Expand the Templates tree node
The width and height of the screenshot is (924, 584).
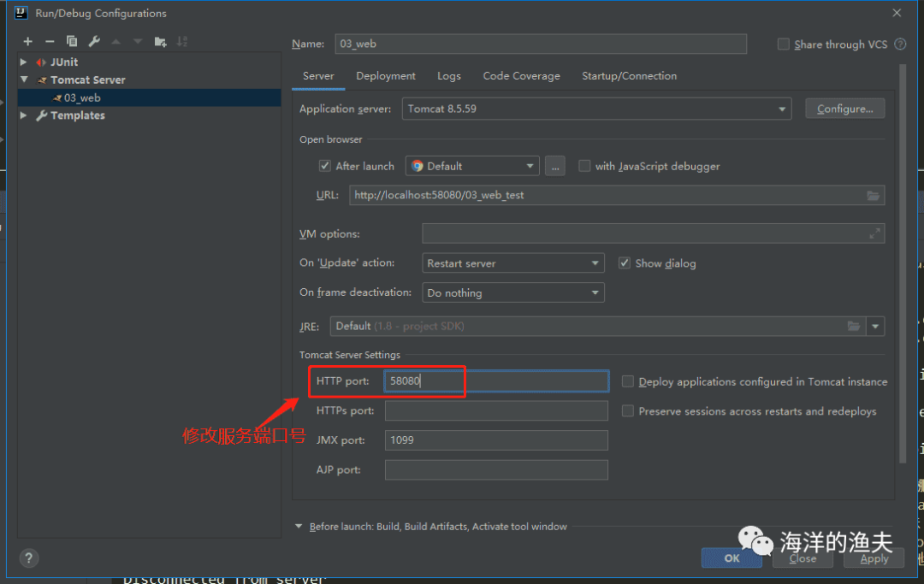click(24, 115)
